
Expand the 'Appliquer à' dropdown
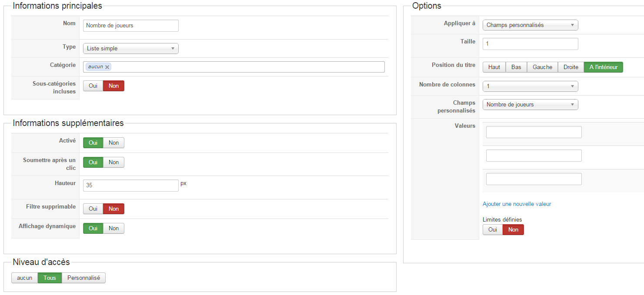pos(530,25)
